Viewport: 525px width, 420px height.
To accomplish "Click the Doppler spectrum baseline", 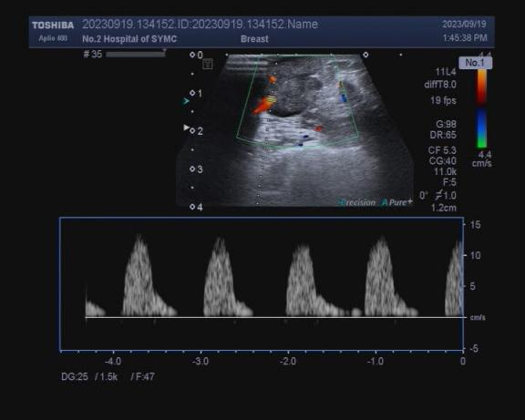I will 274,317.
